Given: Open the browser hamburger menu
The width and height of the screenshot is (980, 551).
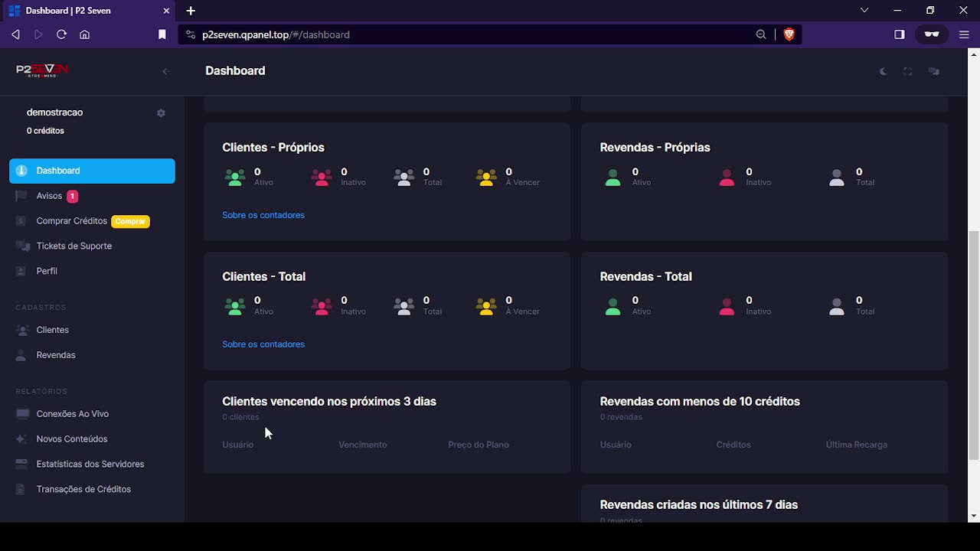Looking at the screenshot, I should (x=964, y=34).
